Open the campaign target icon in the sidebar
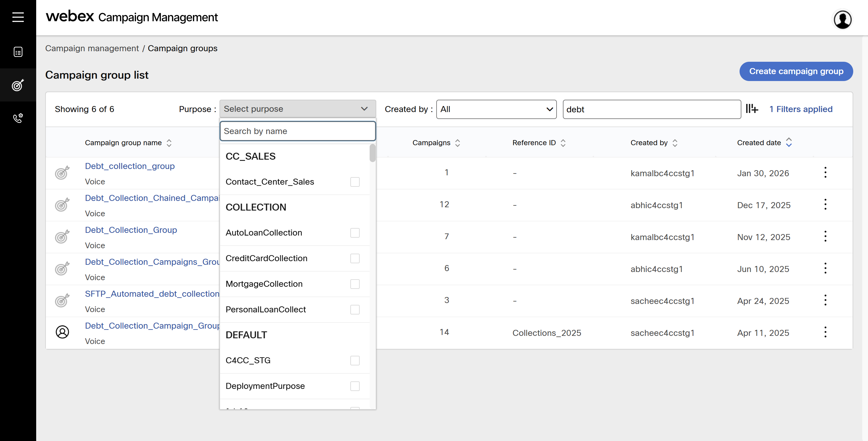The height and width of the screenshot is (441, 868). pyautogui.click(x=18, y=85)
